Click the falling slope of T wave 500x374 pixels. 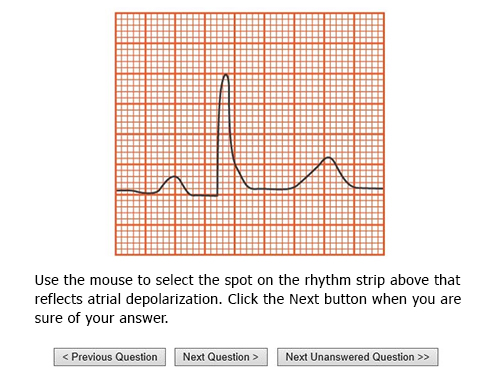click(x=342, y=175)
